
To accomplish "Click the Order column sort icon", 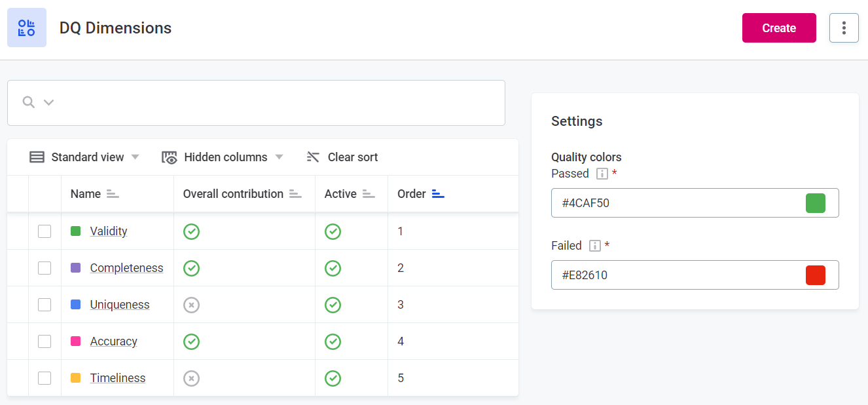I will (x=438, y=194).
